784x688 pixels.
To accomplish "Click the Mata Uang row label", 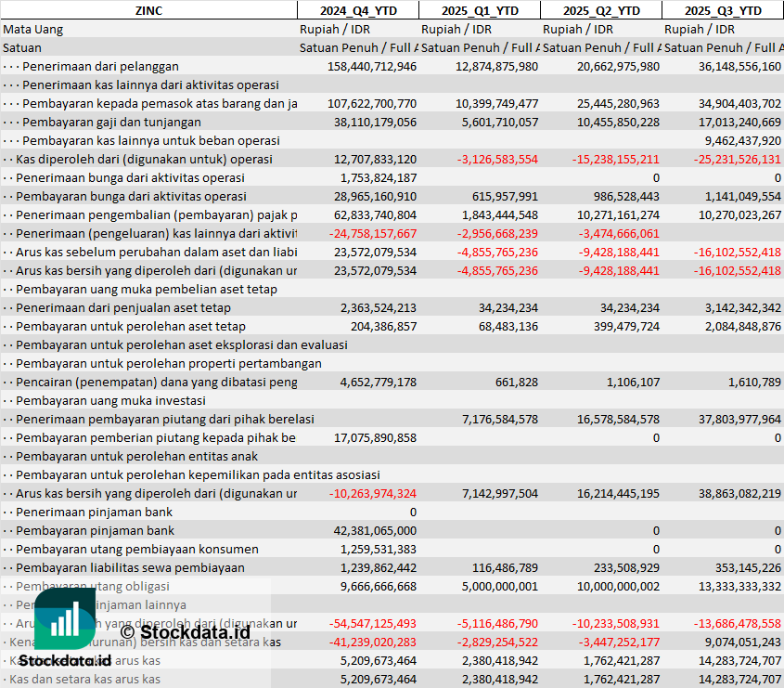I will click(x=33, y=30).
